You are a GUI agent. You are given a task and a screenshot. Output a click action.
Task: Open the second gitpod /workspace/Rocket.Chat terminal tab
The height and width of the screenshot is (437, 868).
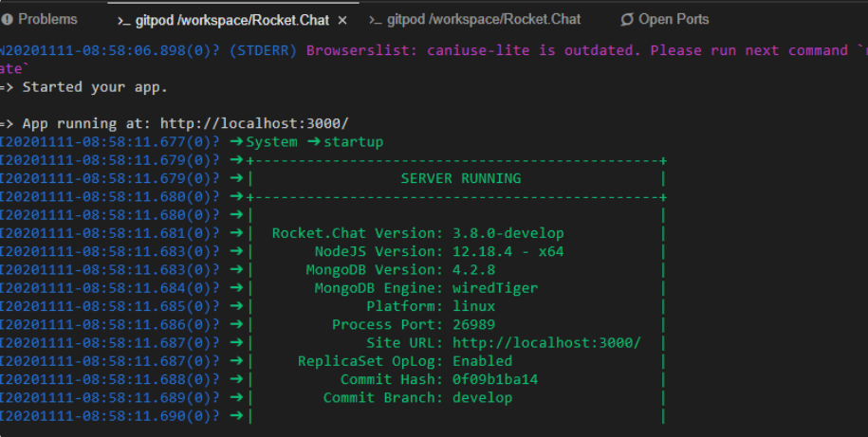(484, 19)
